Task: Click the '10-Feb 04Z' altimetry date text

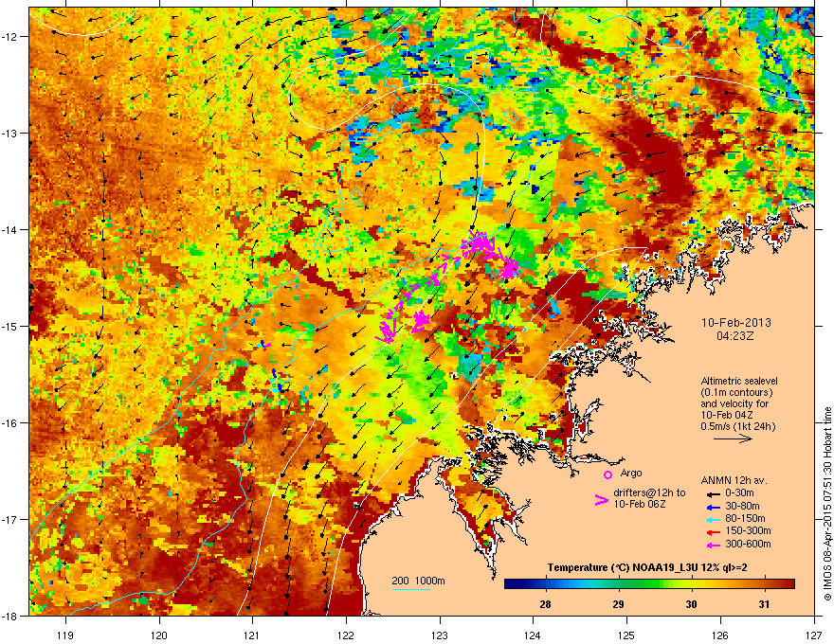Action: coord(727,415)
